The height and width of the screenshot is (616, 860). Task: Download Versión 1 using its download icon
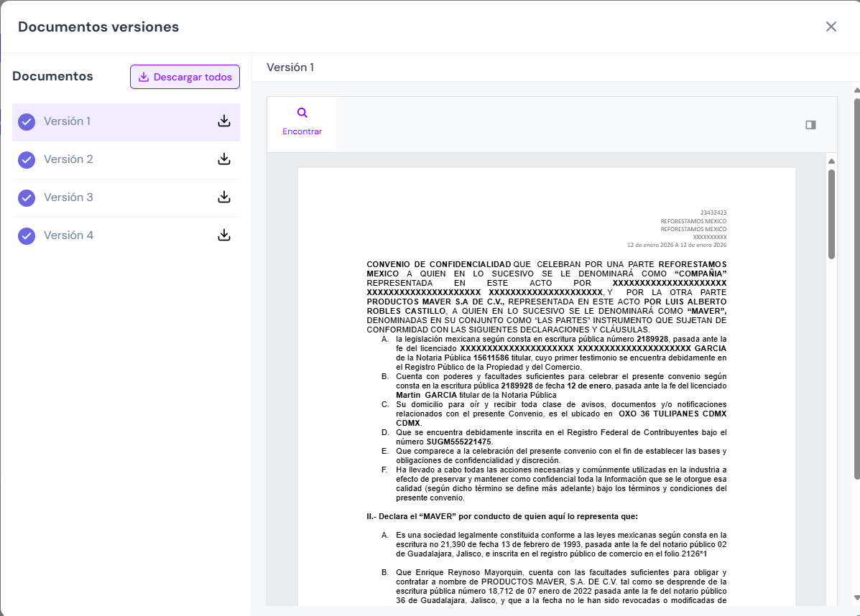coord(224,121)
